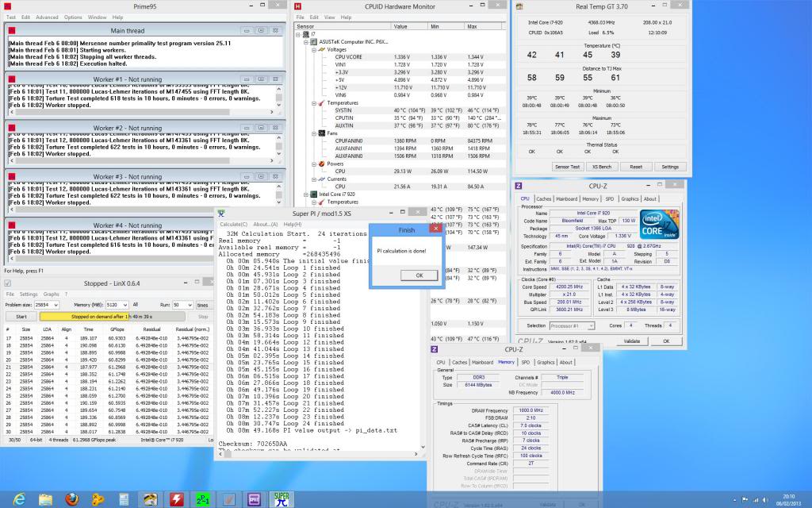Click the Main thread window red icon
The height and width of the screenshot is (508, 812).
(12, 31)
